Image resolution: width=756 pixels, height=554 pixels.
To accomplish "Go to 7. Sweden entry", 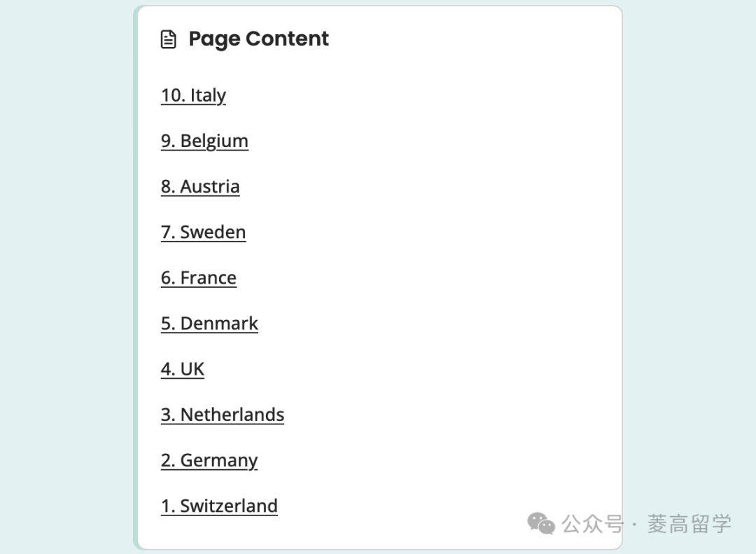I will tap(204, 232).
